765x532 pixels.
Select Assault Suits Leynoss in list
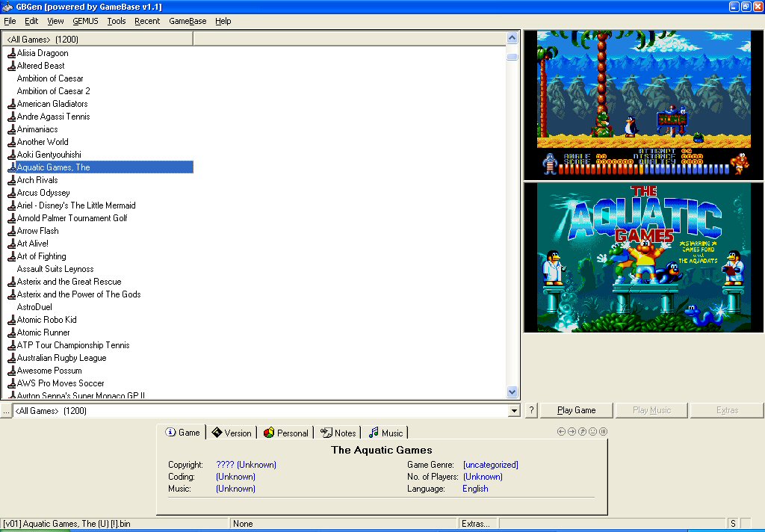point(55,269)
